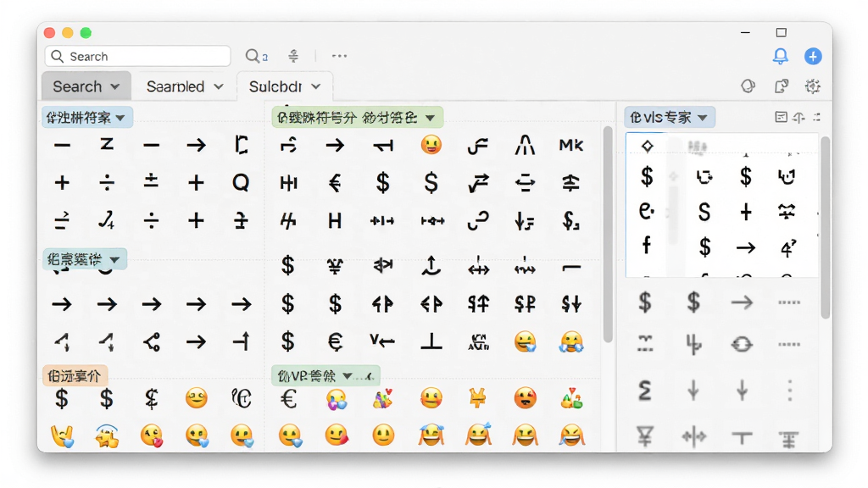Click the filter icon beside search options

pos(293,56)
